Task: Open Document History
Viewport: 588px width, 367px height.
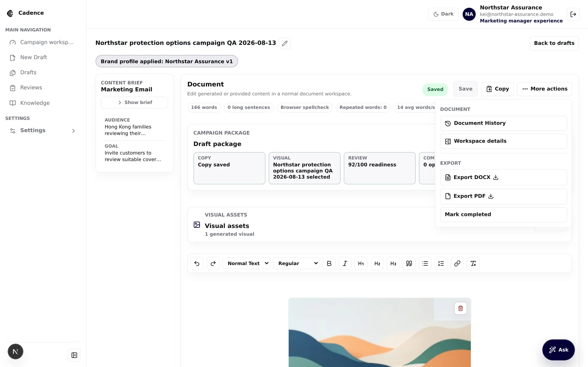Action: pos(503,123)
